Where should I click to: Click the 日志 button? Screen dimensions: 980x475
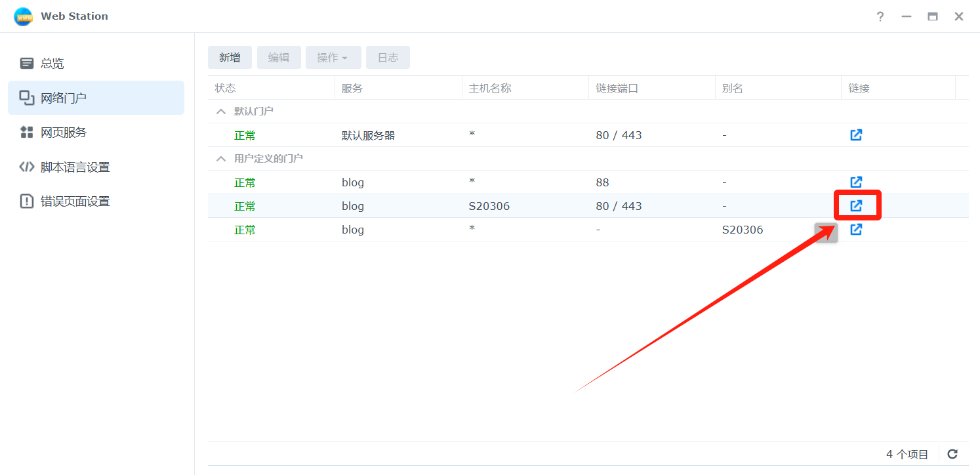[388, 58]
